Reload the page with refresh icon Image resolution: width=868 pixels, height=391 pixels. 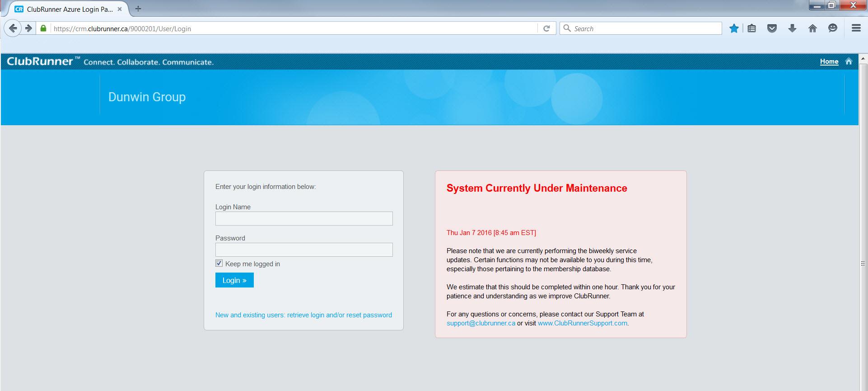click(546, 28)
